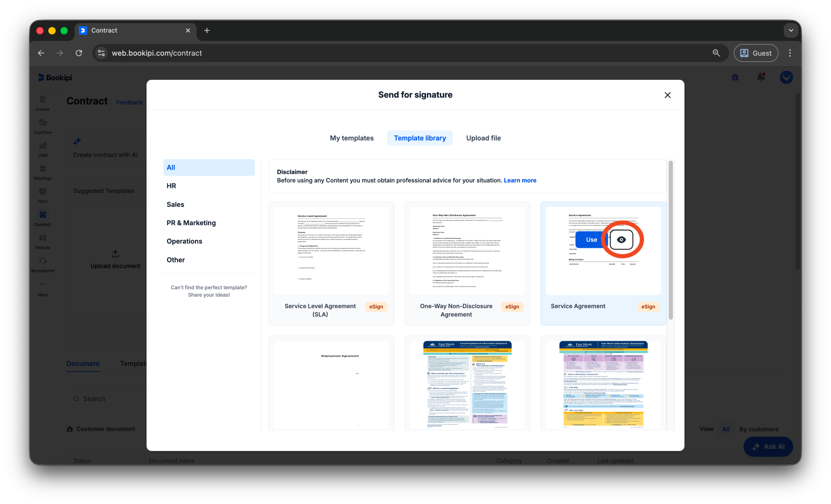Screen dimensions: 831x504
Task: Select the Document tab in background page
Action: coord(83,363)
